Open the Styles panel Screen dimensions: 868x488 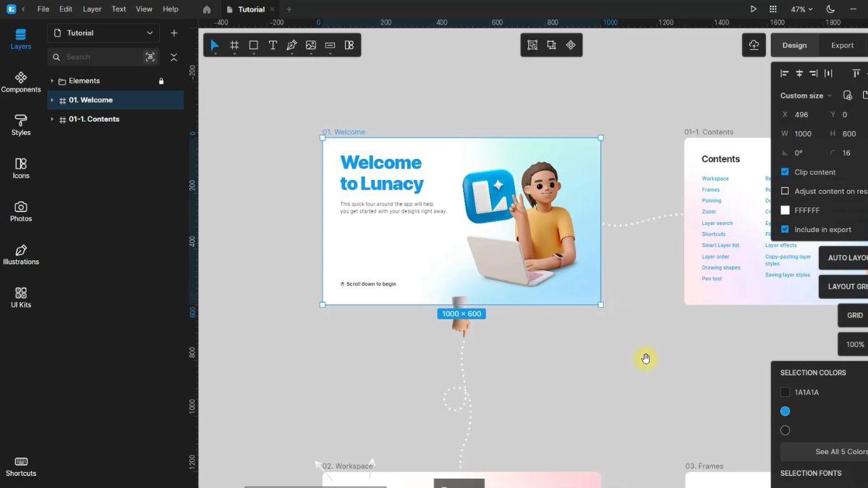(21, 125)
